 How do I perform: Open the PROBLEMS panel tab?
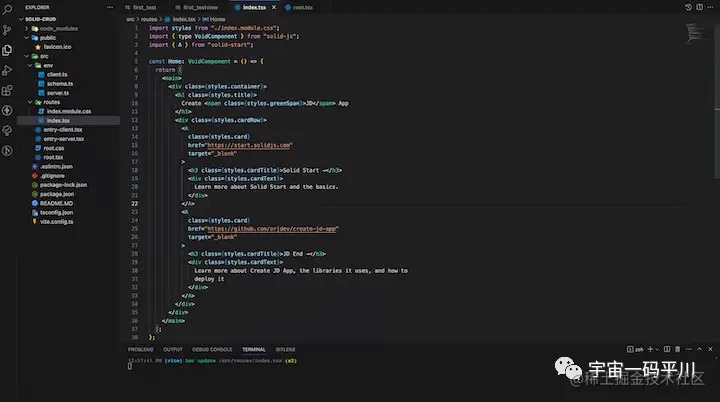point(141,350)
